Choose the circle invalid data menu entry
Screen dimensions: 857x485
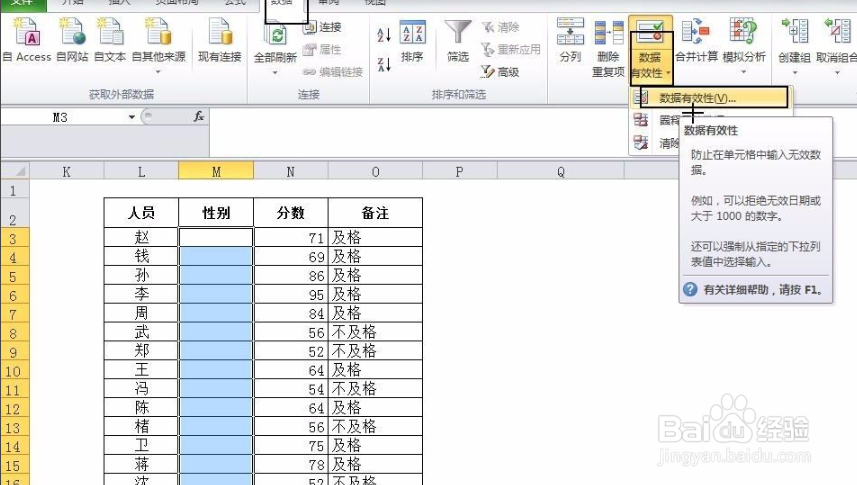656,120
